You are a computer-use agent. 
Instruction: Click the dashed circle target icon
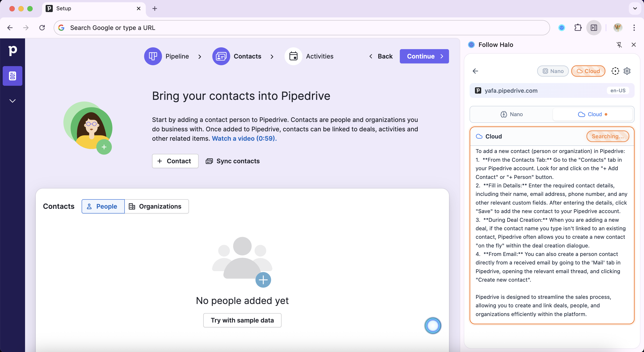tap(615, 71)
